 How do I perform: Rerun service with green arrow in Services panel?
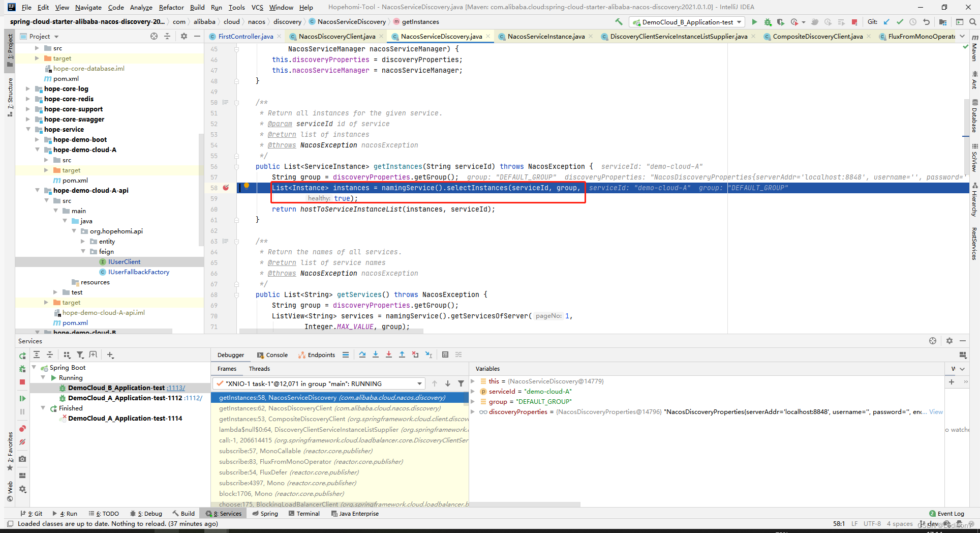[22, 356]
